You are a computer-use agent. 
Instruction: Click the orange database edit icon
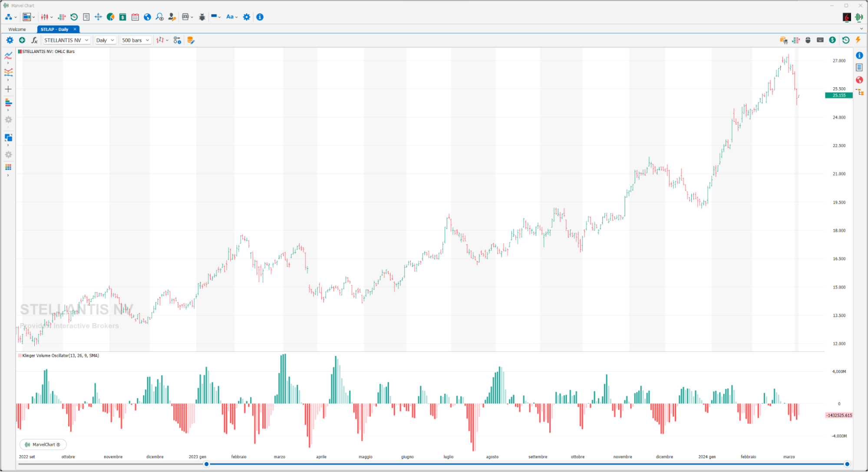tap(191, 40)
